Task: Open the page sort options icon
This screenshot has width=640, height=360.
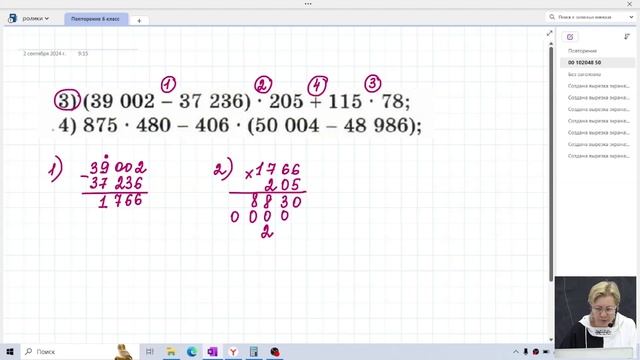Action: tap(627, 37)
